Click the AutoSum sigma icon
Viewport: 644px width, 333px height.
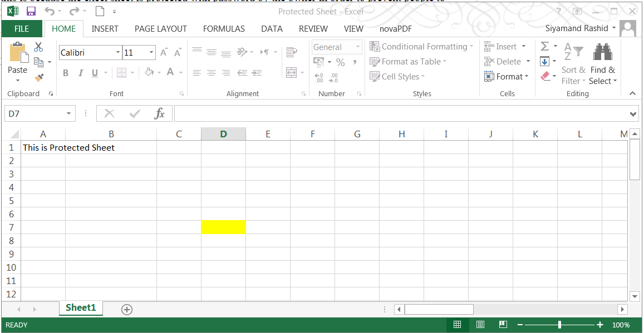[544, 46]
